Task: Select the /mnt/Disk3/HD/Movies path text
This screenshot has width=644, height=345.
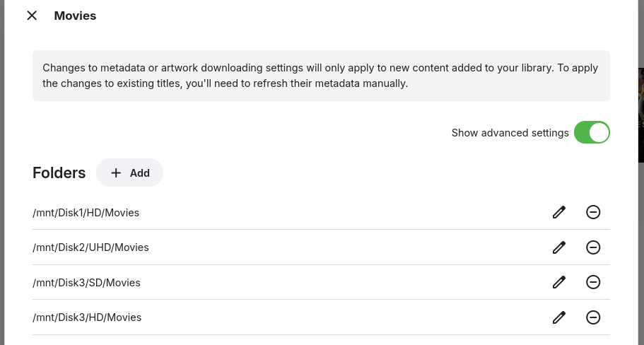Action: 87,317
